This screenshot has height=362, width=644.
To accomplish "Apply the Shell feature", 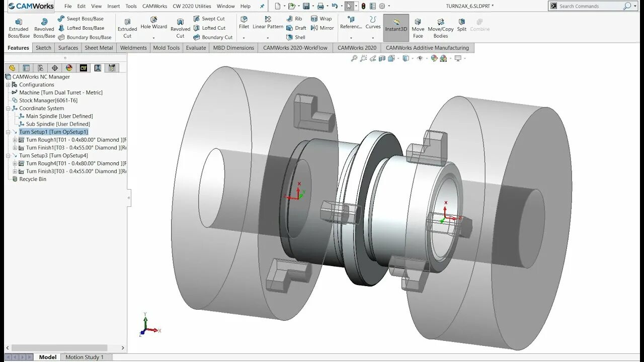I will point(296,37).
